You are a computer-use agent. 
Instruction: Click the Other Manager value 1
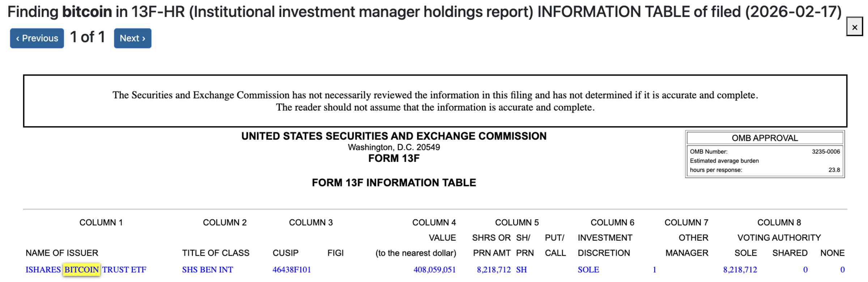pos(654,270)
